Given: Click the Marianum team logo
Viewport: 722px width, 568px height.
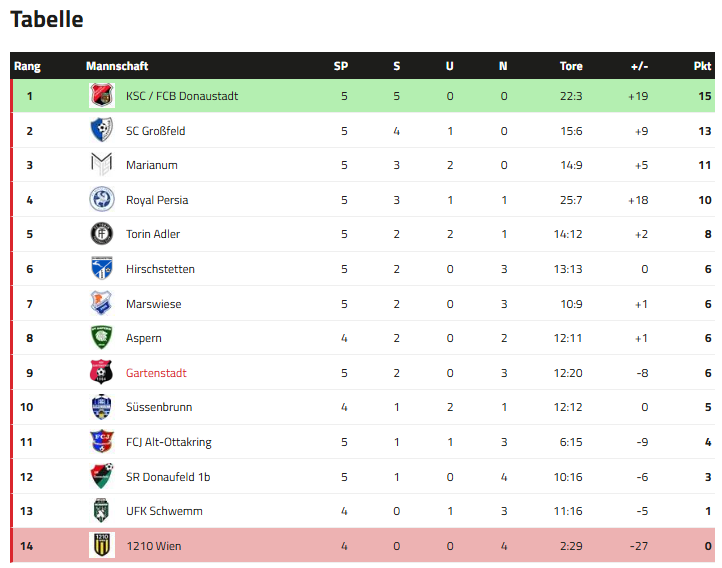Looking at the screenshot, I should [x=102, y=165].
